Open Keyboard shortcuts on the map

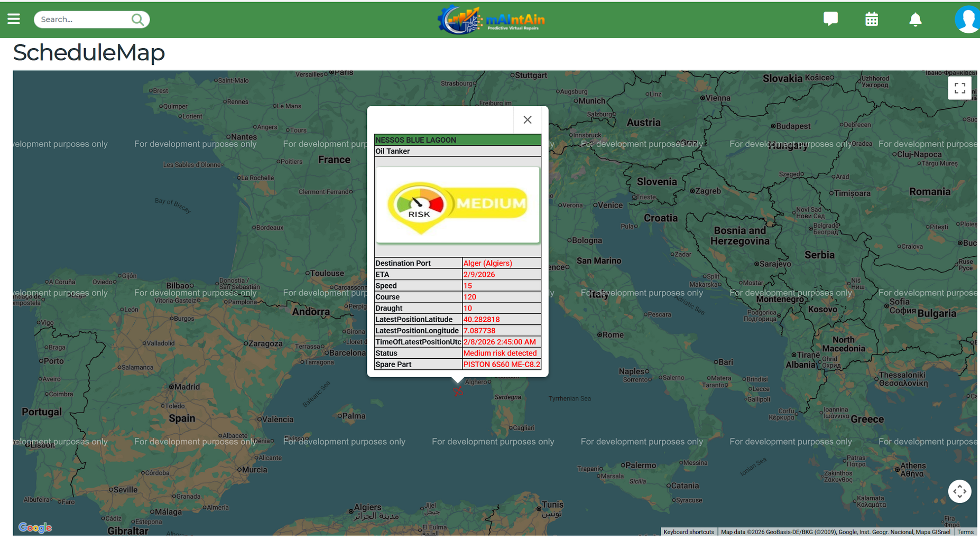click(x=688, y=532)
